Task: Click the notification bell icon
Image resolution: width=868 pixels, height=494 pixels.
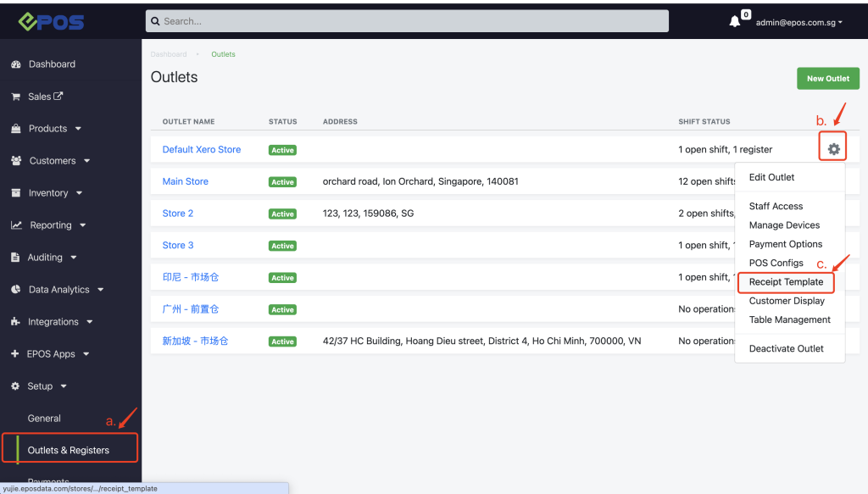Action: tap(734, 21)
